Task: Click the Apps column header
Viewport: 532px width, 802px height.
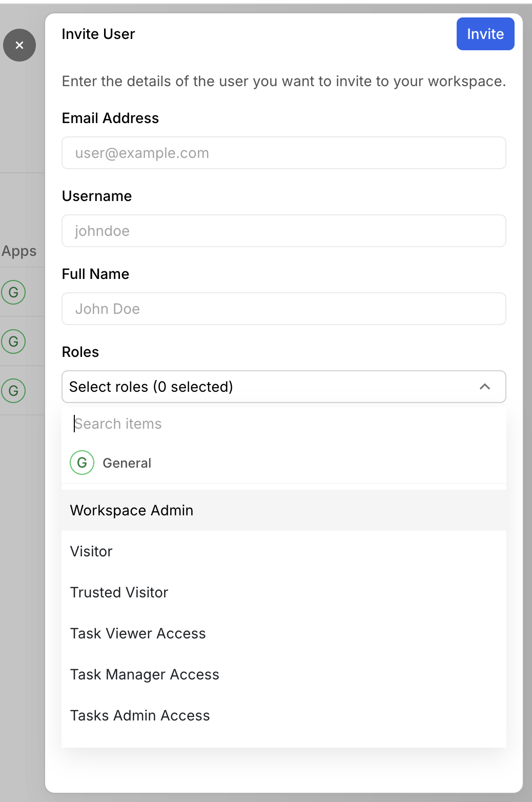Action: coord(19,251)
